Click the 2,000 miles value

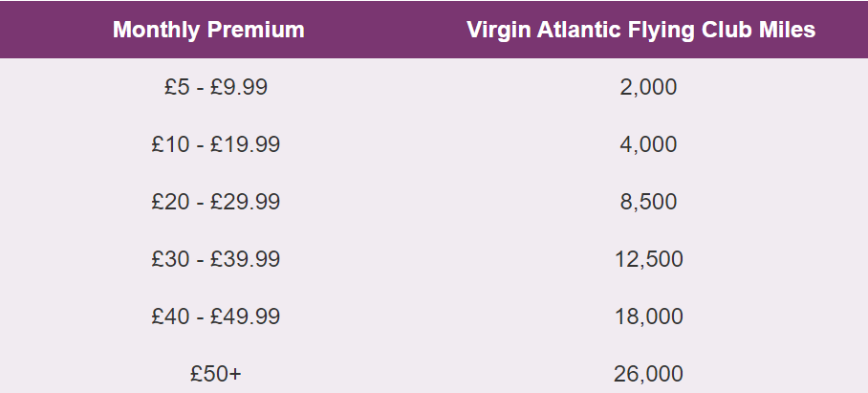[x=648, y=87]
